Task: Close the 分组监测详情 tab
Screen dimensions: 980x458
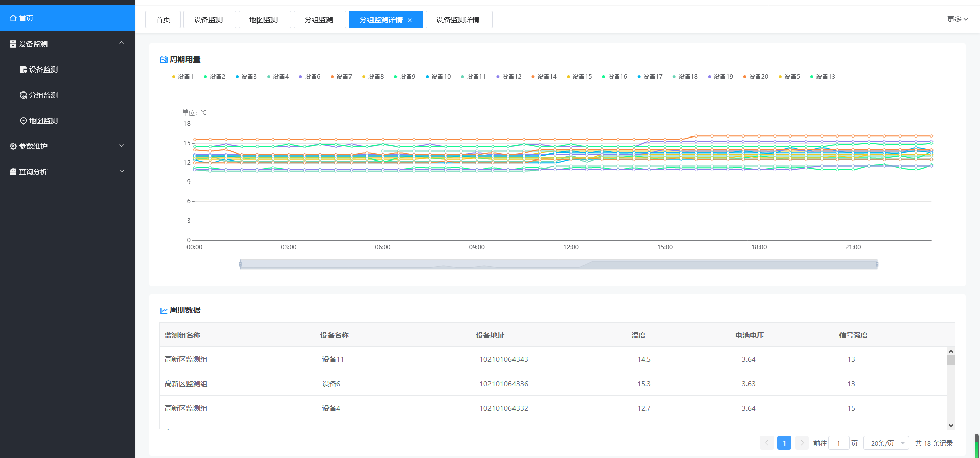Action: 410,20
